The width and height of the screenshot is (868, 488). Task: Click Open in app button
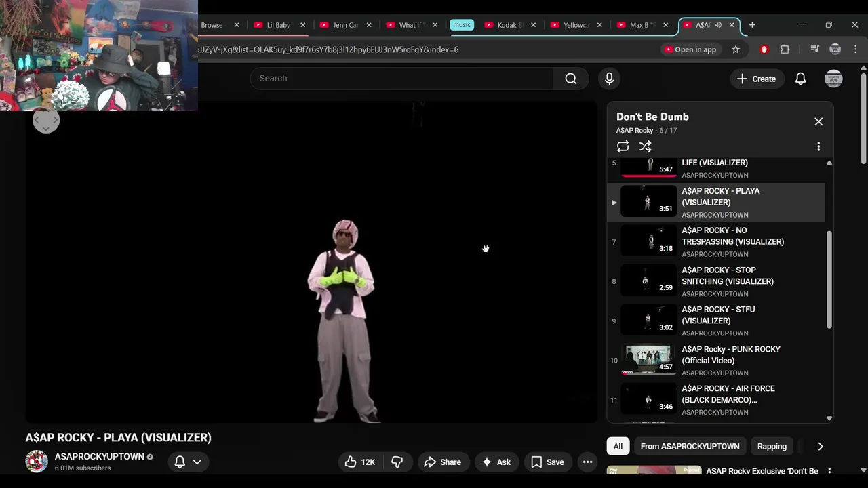point(690,49)
